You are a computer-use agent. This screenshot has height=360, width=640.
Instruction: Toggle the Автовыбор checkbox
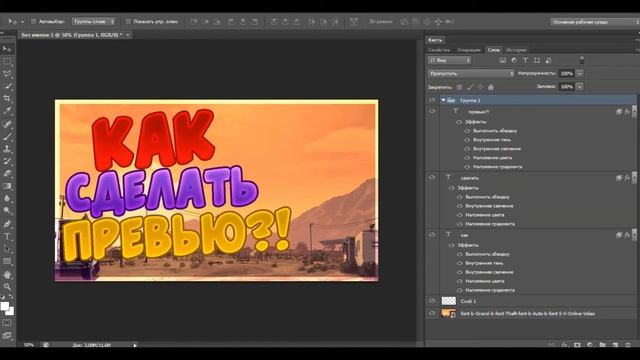(34, 22)
